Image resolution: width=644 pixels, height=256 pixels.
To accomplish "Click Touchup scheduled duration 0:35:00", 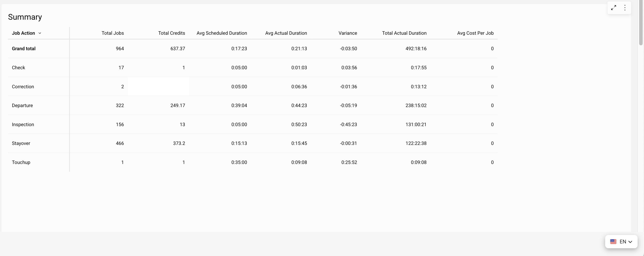I will click(239, 162).
